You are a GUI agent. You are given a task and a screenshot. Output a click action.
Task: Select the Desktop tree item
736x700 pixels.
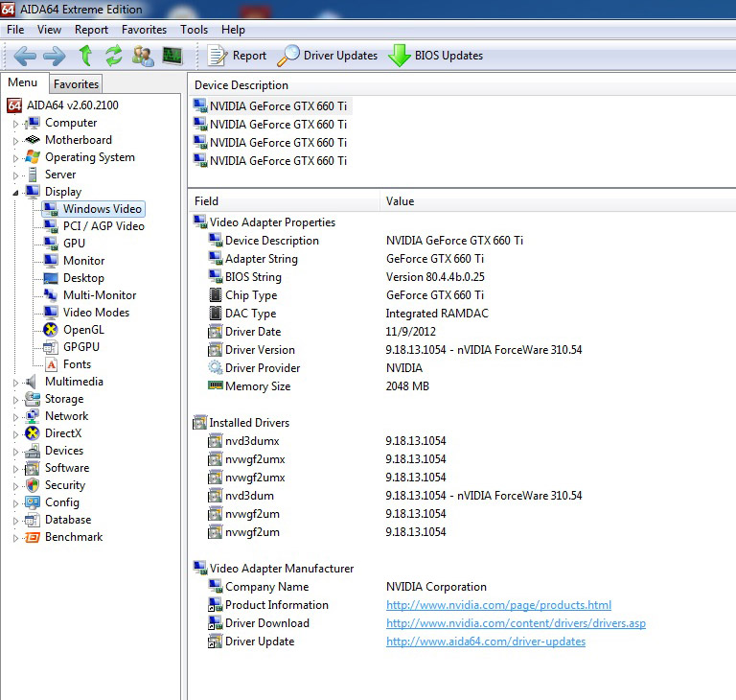point(83,278)
